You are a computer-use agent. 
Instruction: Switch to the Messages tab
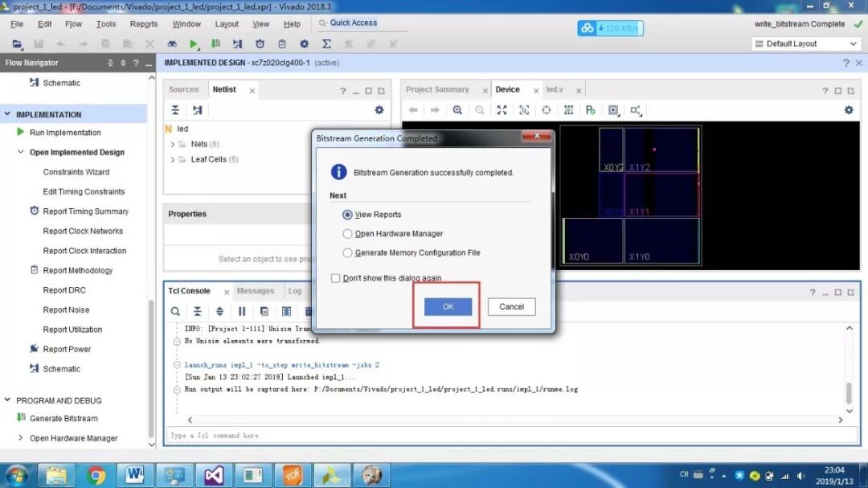point(256,291)
